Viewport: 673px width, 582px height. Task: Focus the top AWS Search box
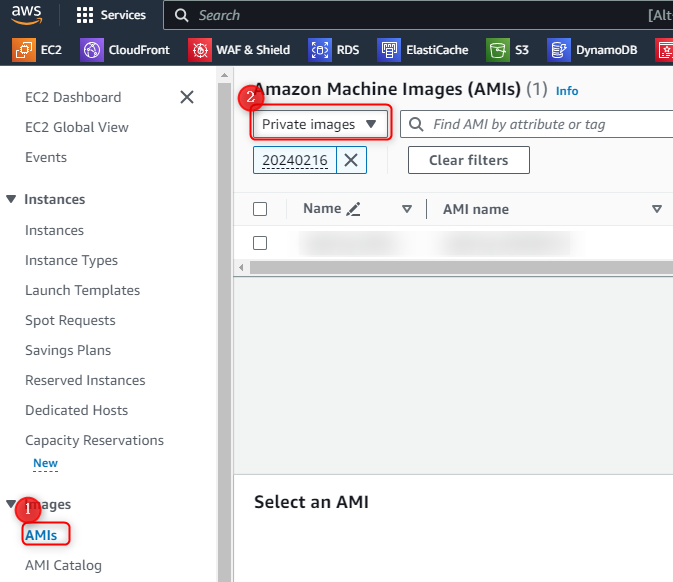click(x=418, y=15)
